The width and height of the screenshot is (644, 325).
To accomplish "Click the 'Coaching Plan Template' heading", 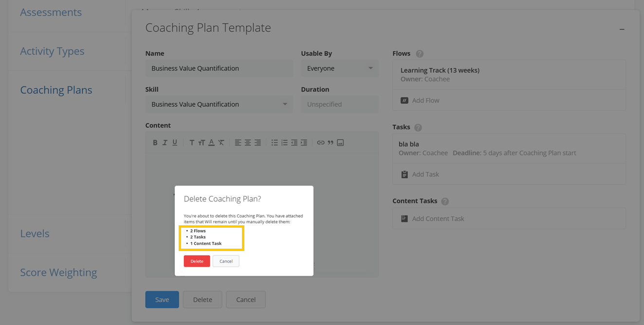I will click(x=208, y=28).
